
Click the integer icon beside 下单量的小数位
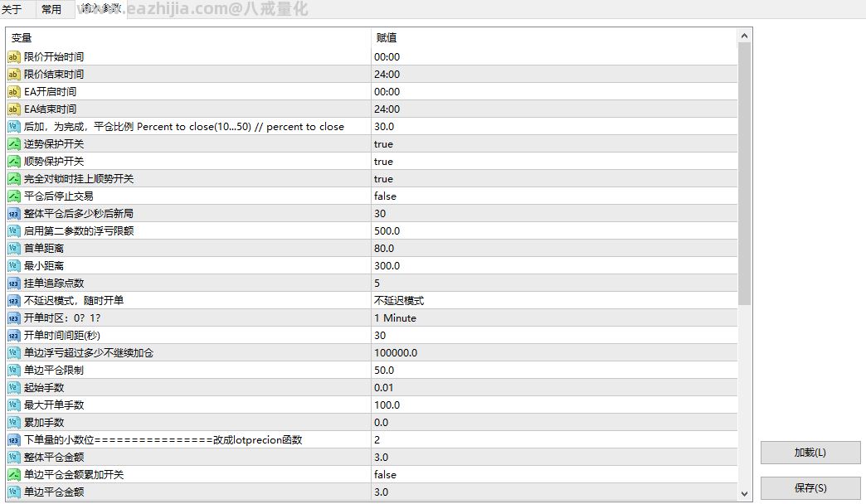pyautogui.click(x=14, y=439)
